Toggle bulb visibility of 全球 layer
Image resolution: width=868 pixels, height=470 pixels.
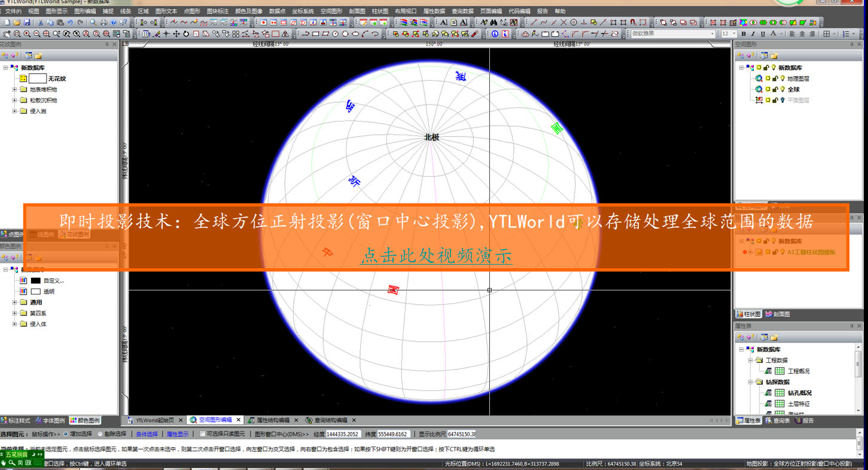coord(781,89)
